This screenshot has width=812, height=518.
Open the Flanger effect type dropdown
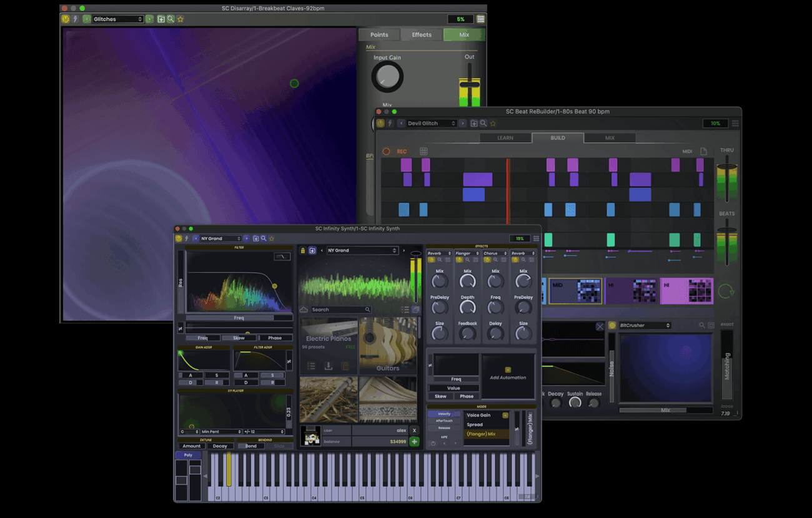pos(467,253)
